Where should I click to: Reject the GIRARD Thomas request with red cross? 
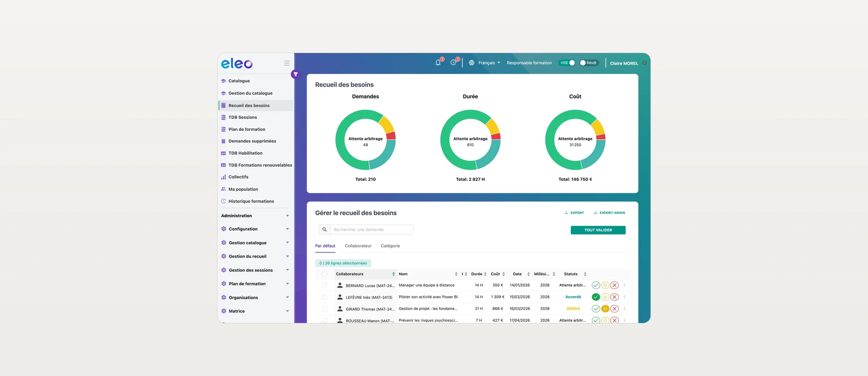click(x=614, y=309)
